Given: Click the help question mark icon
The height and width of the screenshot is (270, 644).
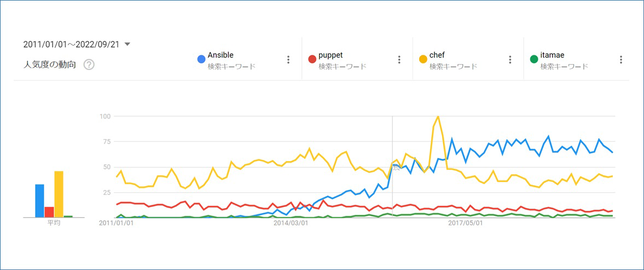Looking at the screenshot, I should click(89, 65).
